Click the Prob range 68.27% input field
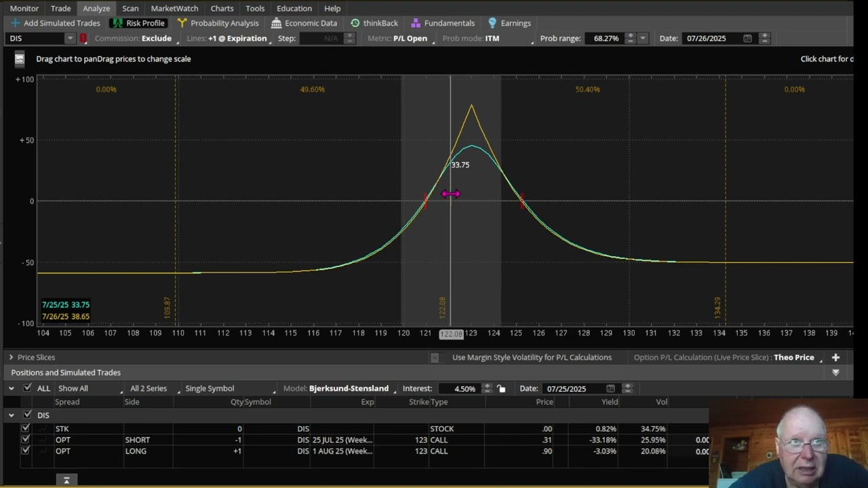868x488 pixels. click(x=606, y=39)
